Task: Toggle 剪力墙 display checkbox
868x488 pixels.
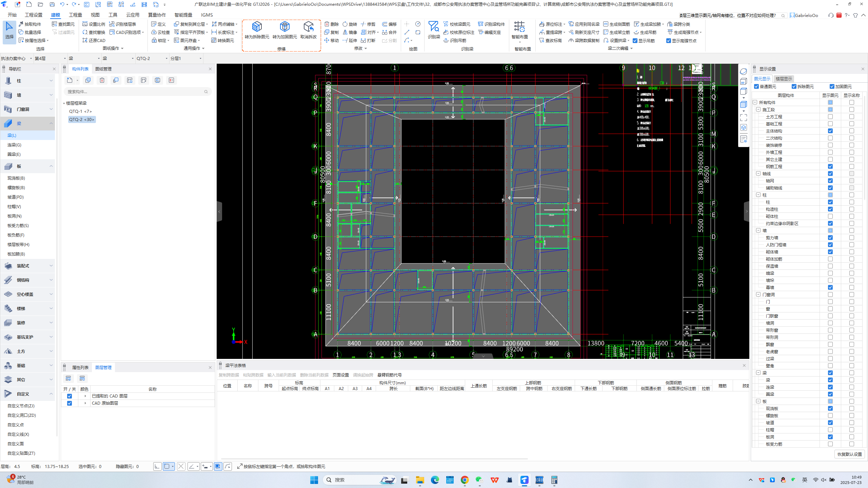Action: 830,238
